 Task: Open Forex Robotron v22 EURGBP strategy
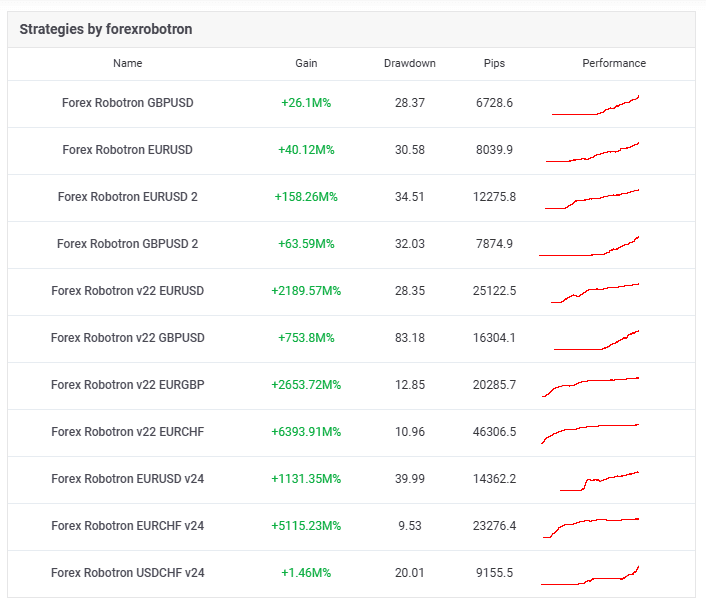tap(127, 385)
